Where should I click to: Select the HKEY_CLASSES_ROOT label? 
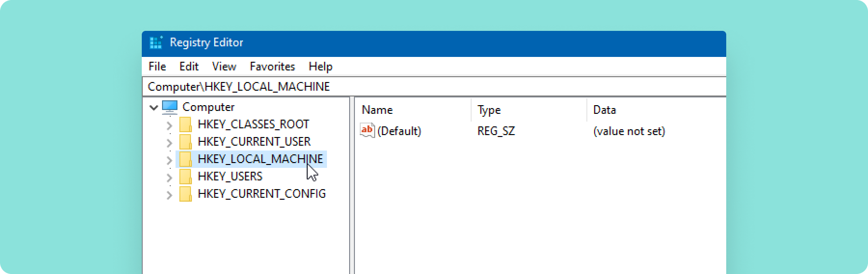(x=253, y=124)
